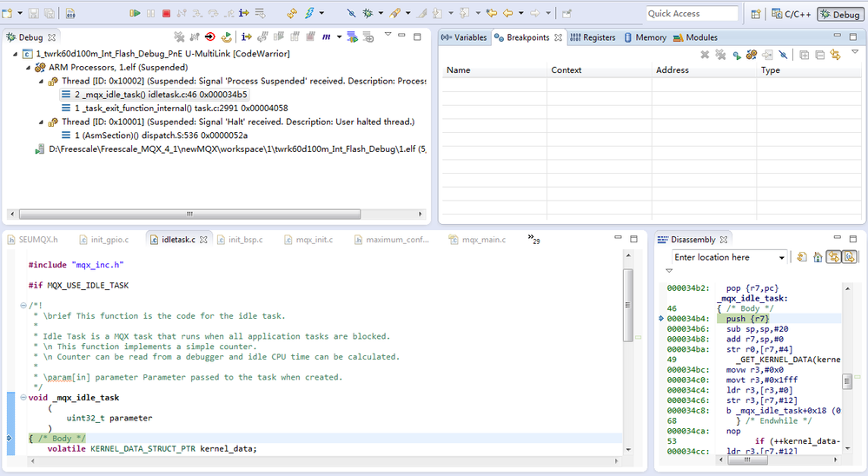
Task: Click Refresh View icon in Disassembly
Action: (802, 257)
